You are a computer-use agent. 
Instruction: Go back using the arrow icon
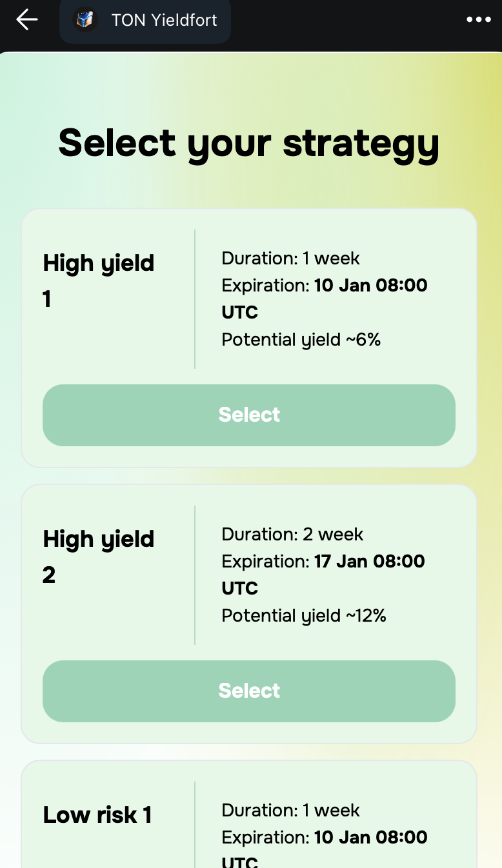(27, 19)
